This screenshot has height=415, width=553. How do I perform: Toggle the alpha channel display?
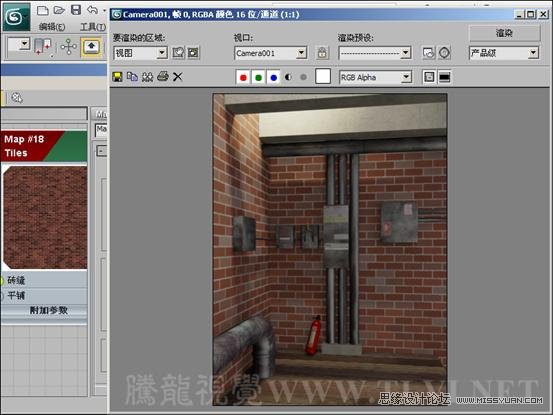[x=288, y=77]
